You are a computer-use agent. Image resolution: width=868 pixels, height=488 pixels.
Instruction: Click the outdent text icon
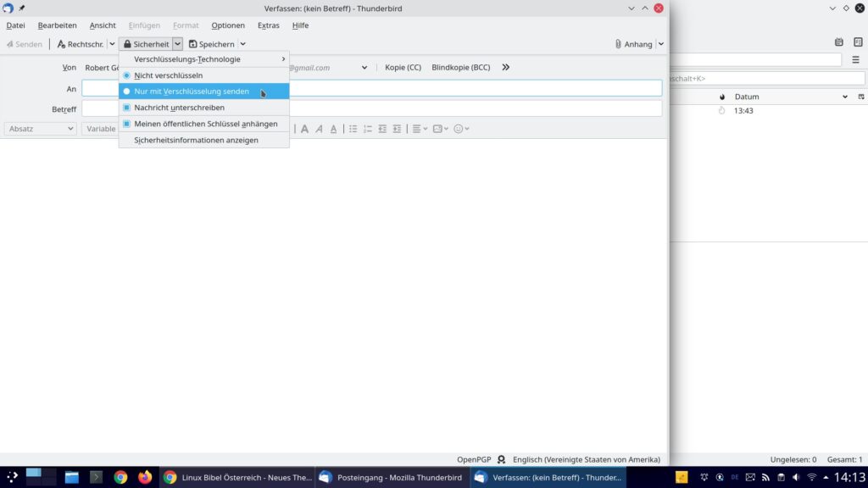pos(382,129)
